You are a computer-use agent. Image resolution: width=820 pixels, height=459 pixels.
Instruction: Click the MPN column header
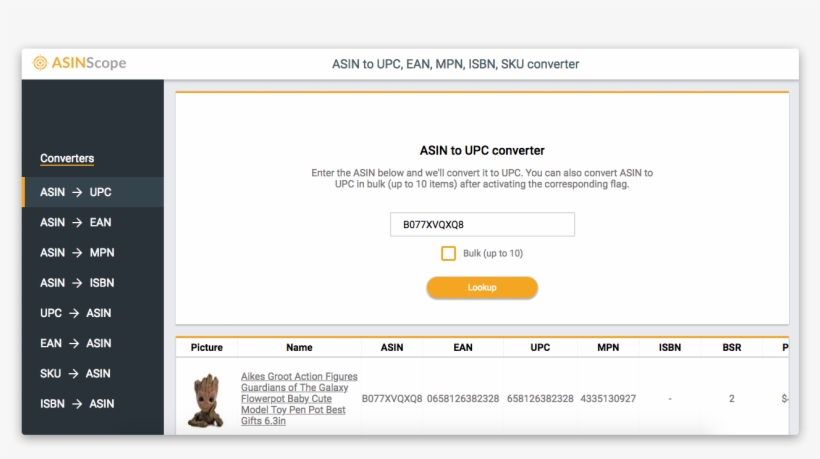click(608, 348)
